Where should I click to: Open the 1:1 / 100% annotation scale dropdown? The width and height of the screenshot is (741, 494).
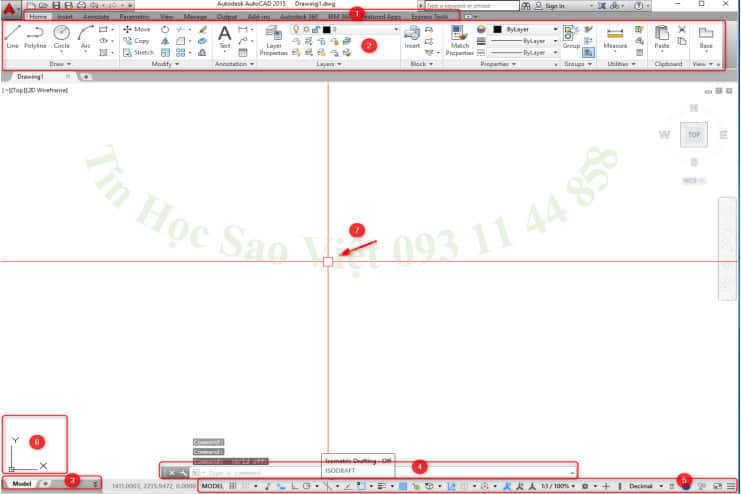click(558, 486)
